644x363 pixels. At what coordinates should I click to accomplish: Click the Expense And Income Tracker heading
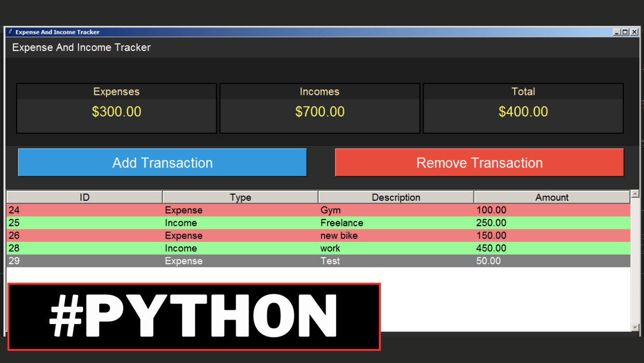click(81, 47)
